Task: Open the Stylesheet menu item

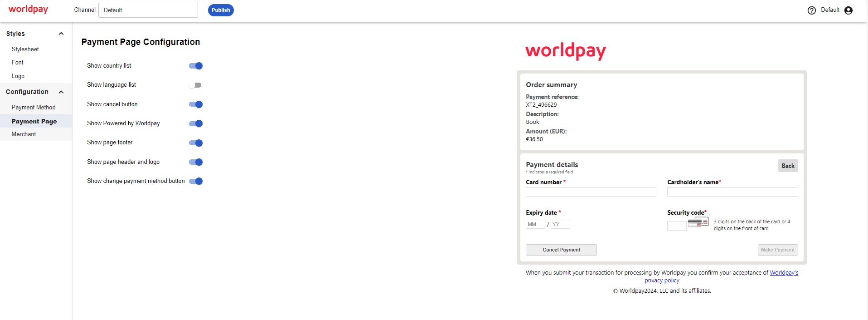Action: (25, 49)
